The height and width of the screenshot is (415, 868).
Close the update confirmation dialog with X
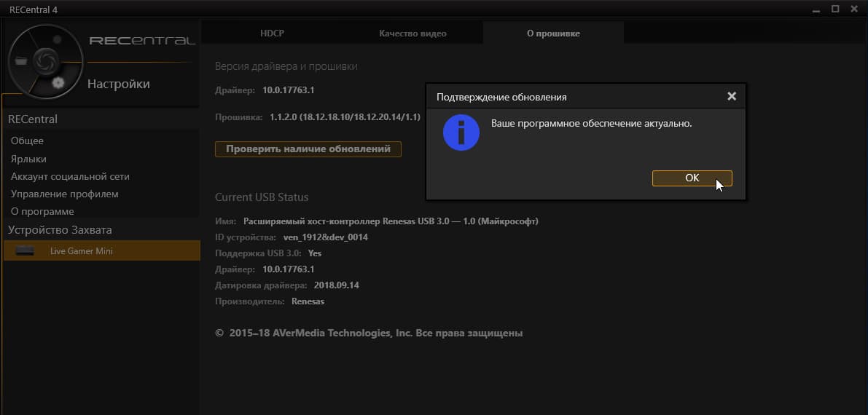pos(732,97)
